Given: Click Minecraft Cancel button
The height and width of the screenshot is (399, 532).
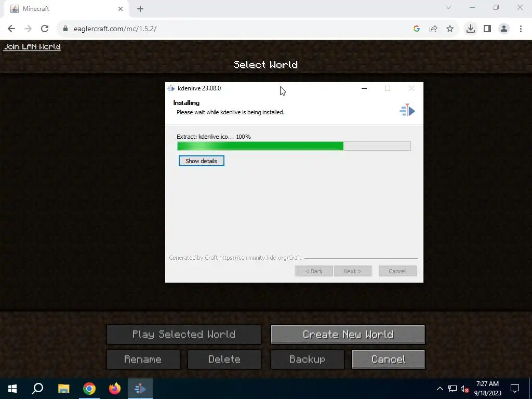Looking at the screenshot, I should [x=389, y=360].
